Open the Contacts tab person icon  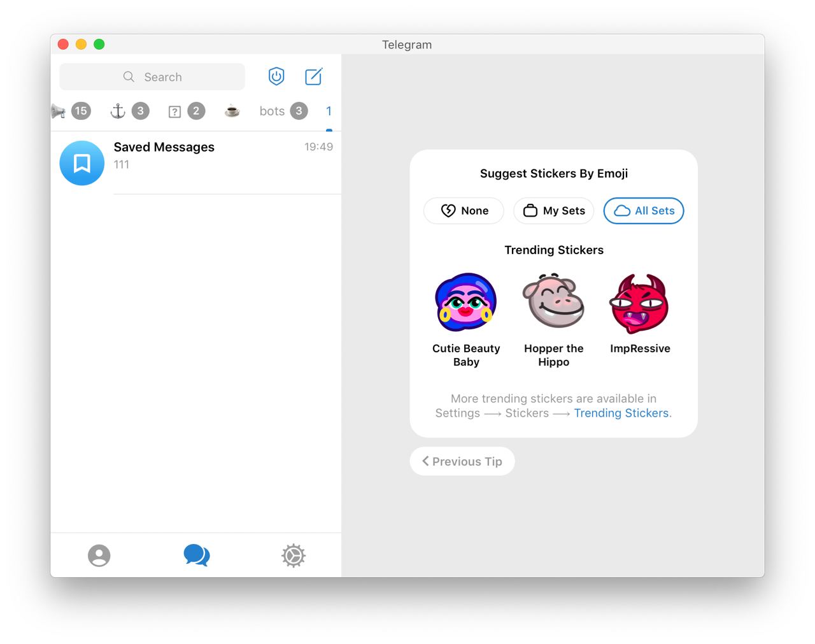(x=99, y=555)
